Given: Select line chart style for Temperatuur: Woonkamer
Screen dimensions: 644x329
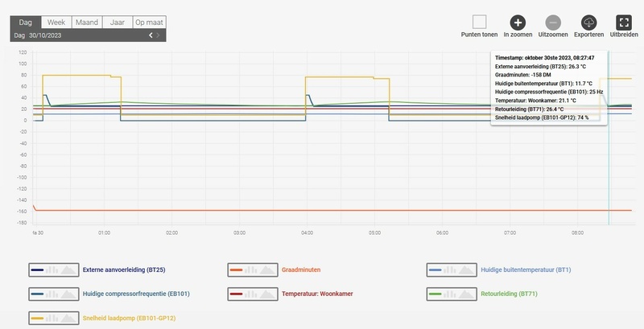Looking at the screenshot, I should coord(236,294).
